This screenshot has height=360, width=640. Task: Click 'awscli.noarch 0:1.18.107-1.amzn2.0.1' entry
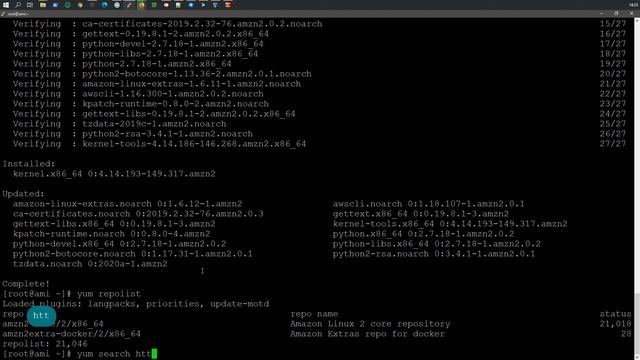[x=429, y=204]
